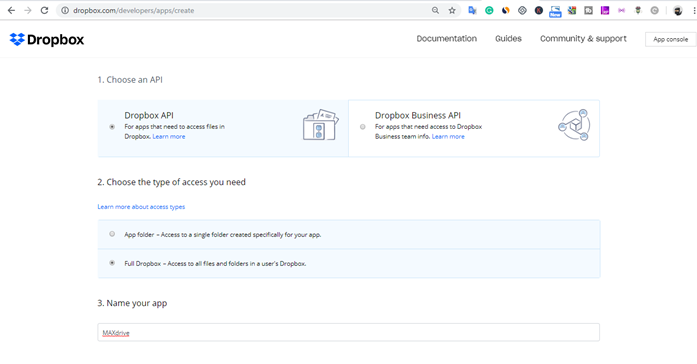
Task: Open Learn more about access types link
Action: click(141, 207)
